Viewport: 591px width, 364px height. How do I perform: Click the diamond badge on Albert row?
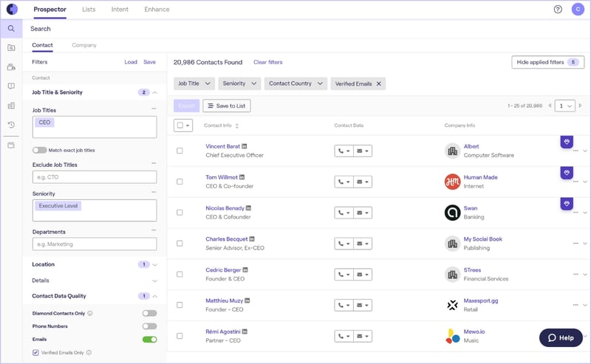pos(567,142)
